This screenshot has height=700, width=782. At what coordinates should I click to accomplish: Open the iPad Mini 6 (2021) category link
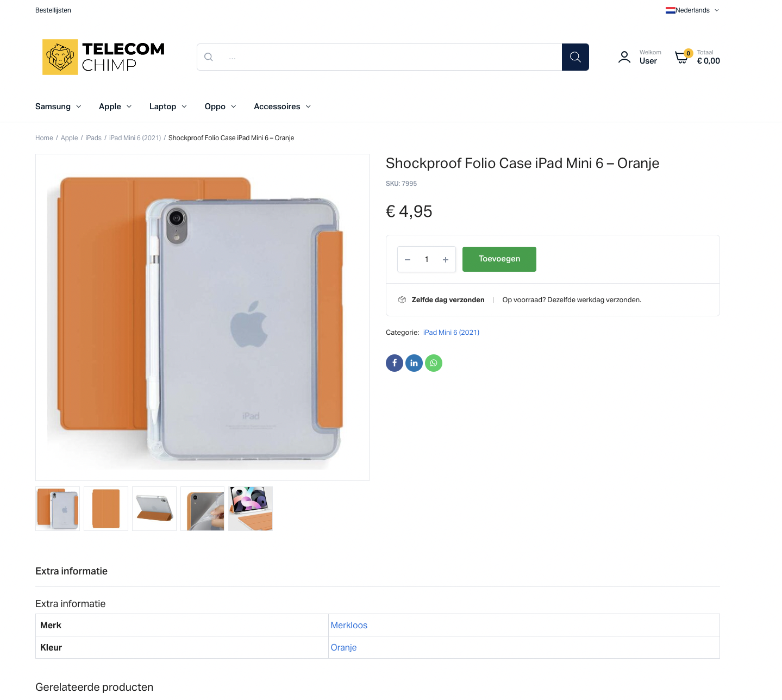click(x=451, y=333)
